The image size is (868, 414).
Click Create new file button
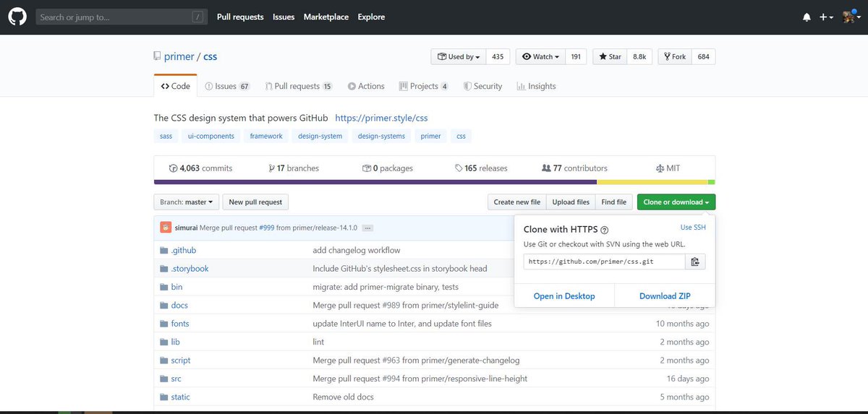(x=517, y=202)
